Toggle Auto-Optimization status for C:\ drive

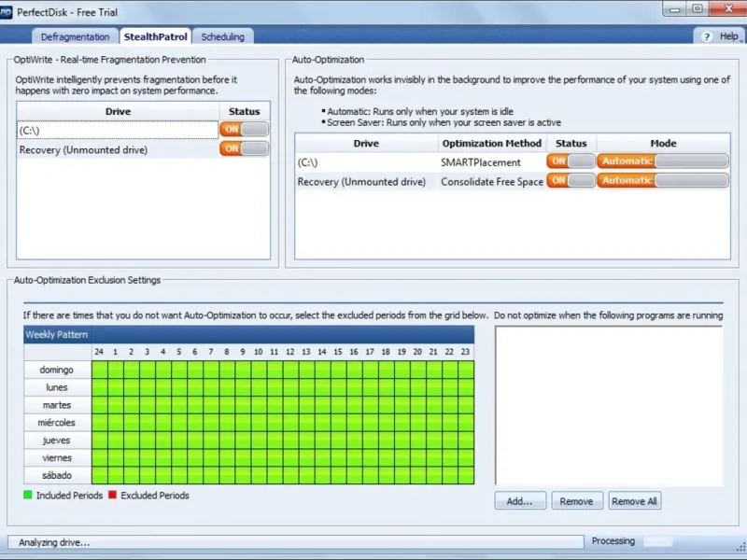coord(571,161)
